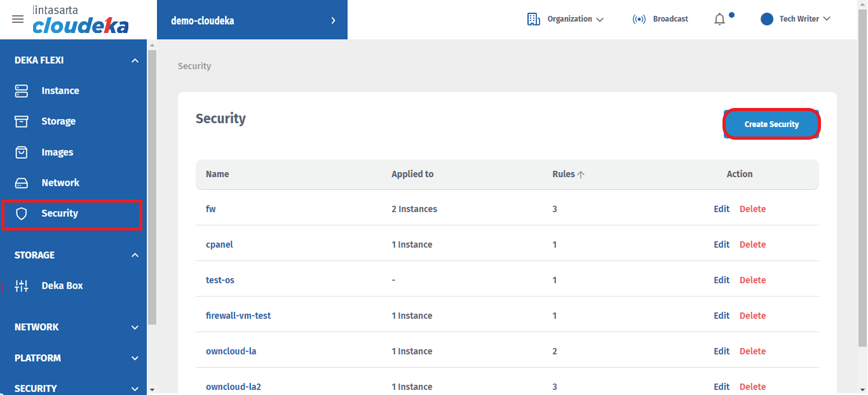
Task: Collapse the DEKA FLEXI section
Action: [135, 60]
